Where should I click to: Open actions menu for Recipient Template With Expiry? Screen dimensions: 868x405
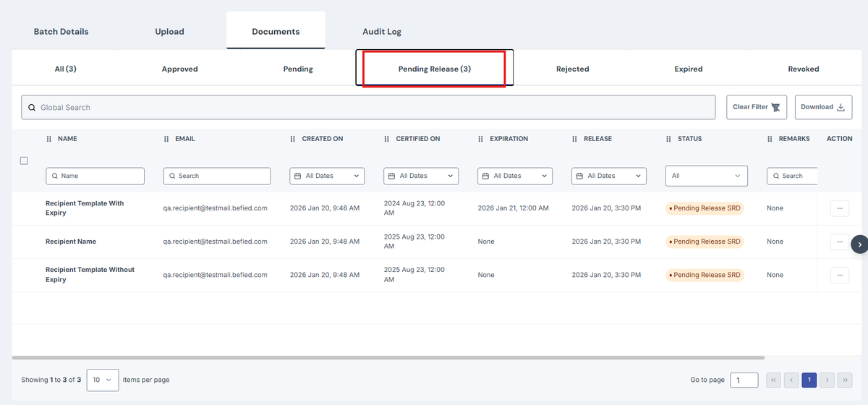(840, 208)
